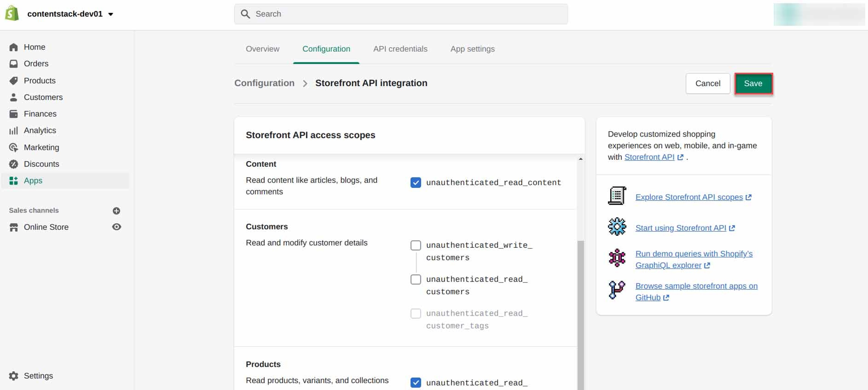The height and width of the screenshot is (390, 868).
Task: Click the 'Storefront API access scopes' heading
Action: click(310, 135)
